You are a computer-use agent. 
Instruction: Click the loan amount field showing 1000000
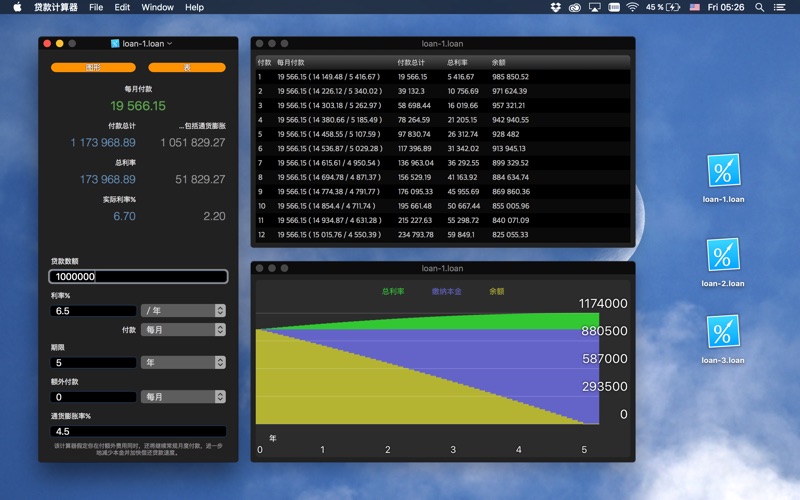click(x=138, y=277)
